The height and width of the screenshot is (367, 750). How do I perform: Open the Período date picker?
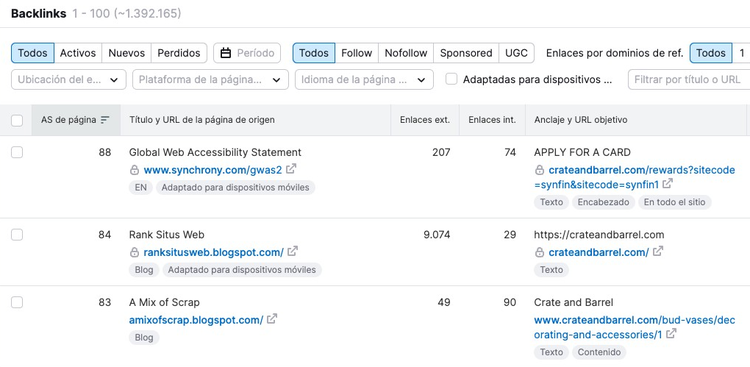(247, 53)
